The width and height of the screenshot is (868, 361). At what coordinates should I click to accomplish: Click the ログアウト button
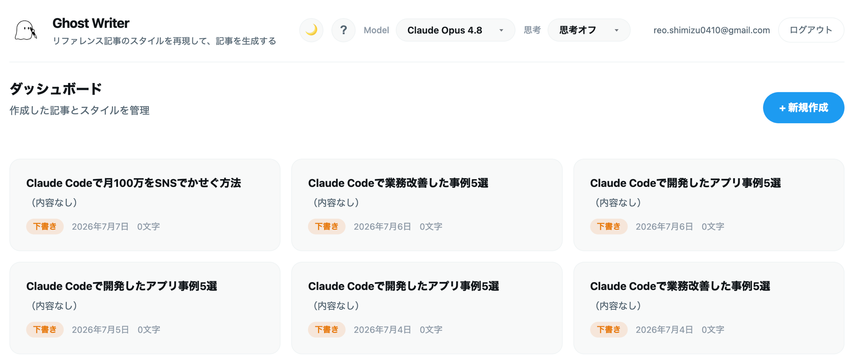coord(811,30)
